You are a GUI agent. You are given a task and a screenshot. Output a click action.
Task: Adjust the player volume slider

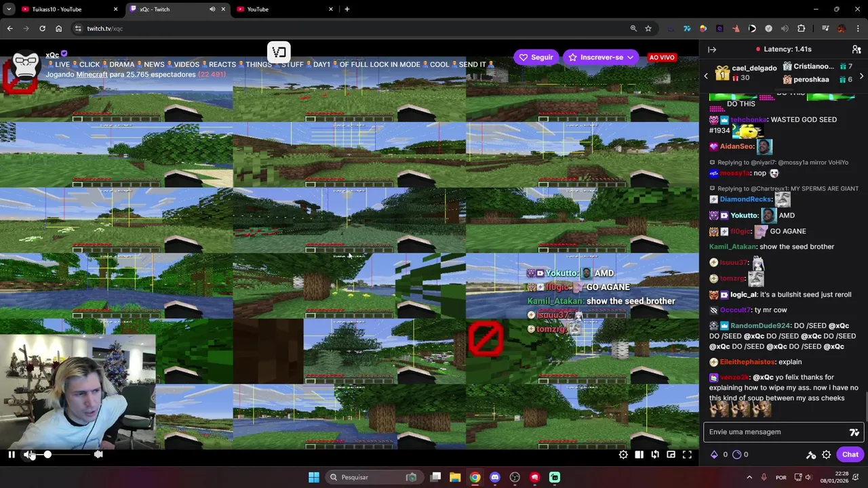pos(64,455)
